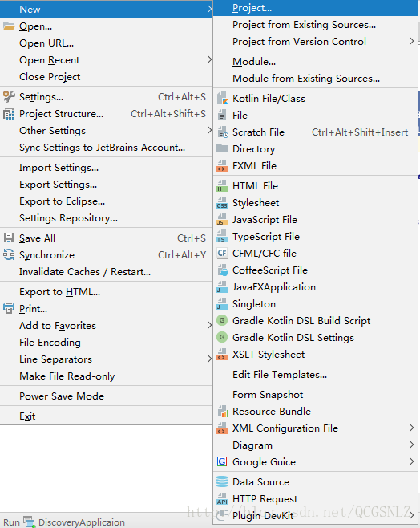This screenshot has width=420, height=528.
Task: Choose Import Settings...
Action: (107, 168)
